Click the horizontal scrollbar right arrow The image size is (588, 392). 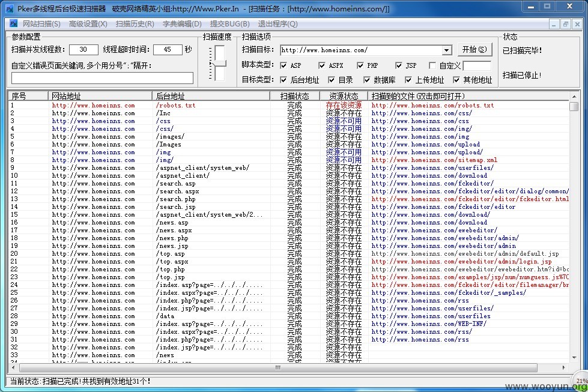pyautogui.click(x=563, y=367)
